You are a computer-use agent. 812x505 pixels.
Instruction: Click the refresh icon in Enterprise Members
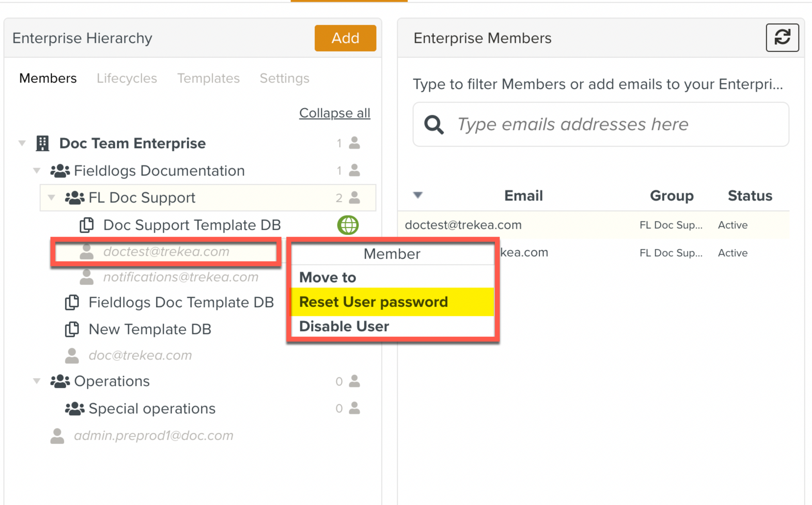click(782, 37)
